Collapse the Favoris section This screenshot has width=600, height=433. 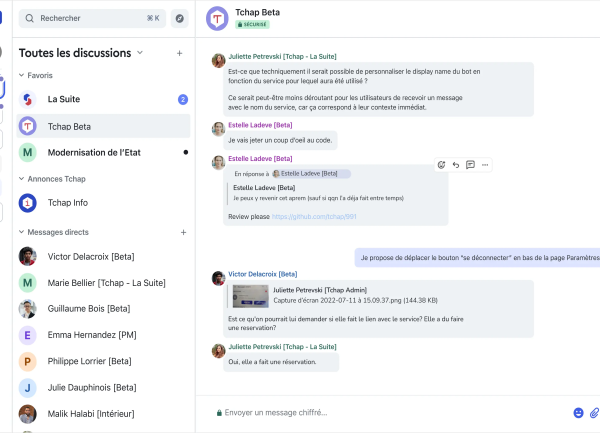(x=23, y=75)
